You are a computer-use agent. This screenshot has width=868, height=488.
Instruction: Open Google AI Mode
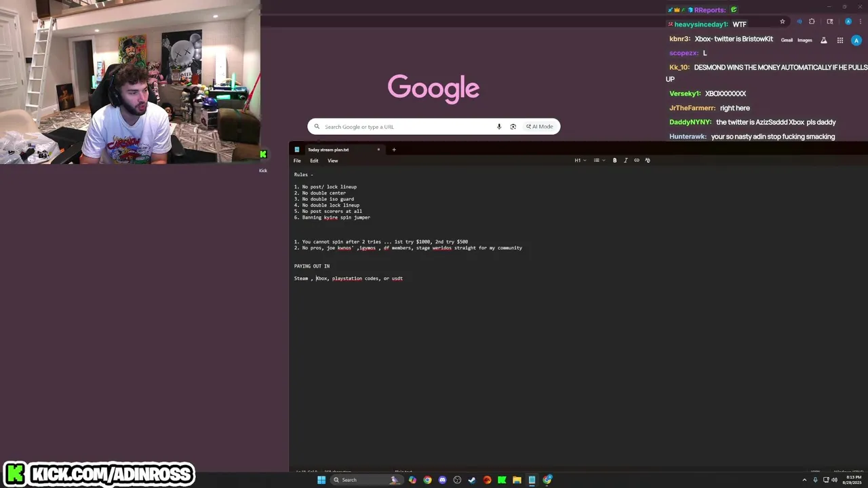(540, 127)
